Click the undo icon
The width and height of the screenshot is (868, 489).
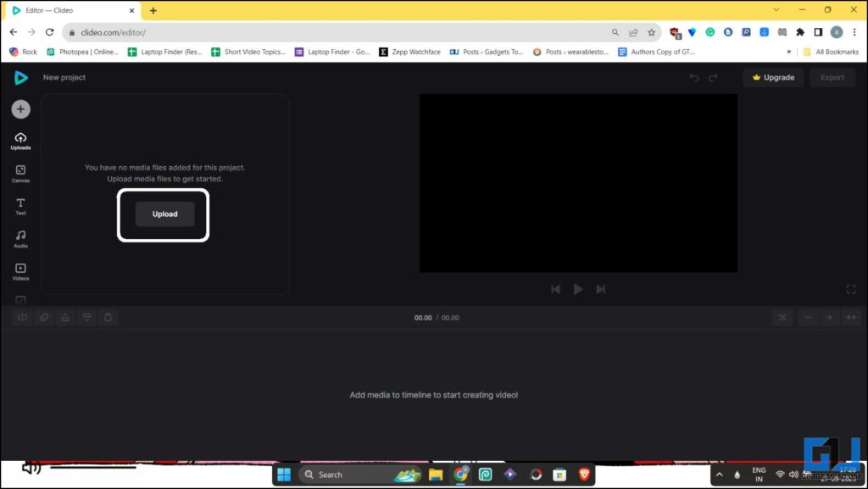click(693, 77)
